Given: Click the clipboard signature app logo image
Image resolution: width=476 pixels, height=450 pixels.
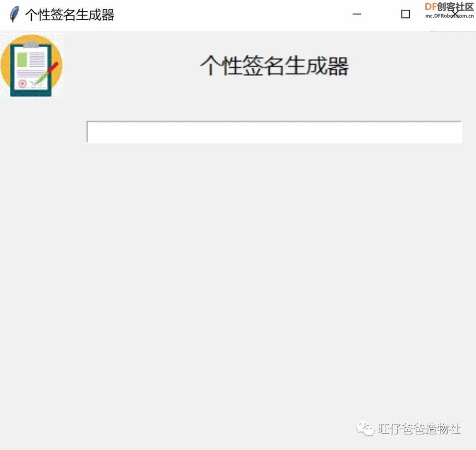Looking at the screenshot, I should (31, 65).
